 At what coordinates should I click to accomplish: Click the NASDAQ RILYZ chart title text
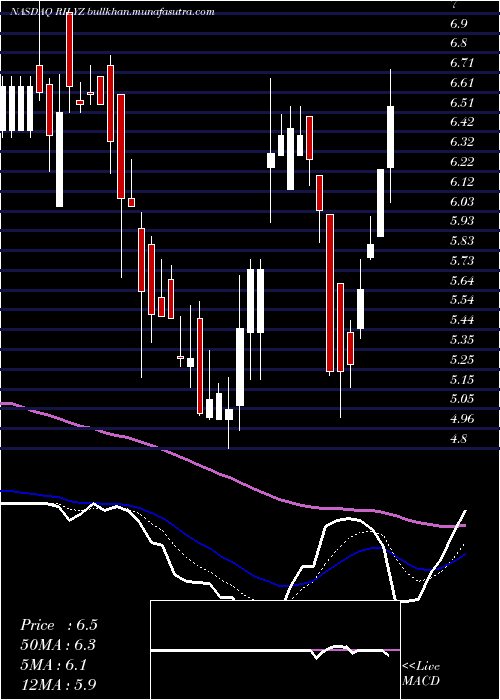click(112, 12)
